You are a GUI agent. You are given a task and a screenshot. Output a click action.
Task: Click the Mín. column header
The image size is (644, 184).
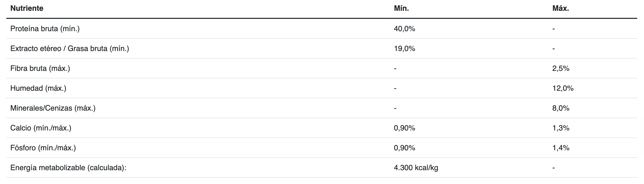[401, 8]
